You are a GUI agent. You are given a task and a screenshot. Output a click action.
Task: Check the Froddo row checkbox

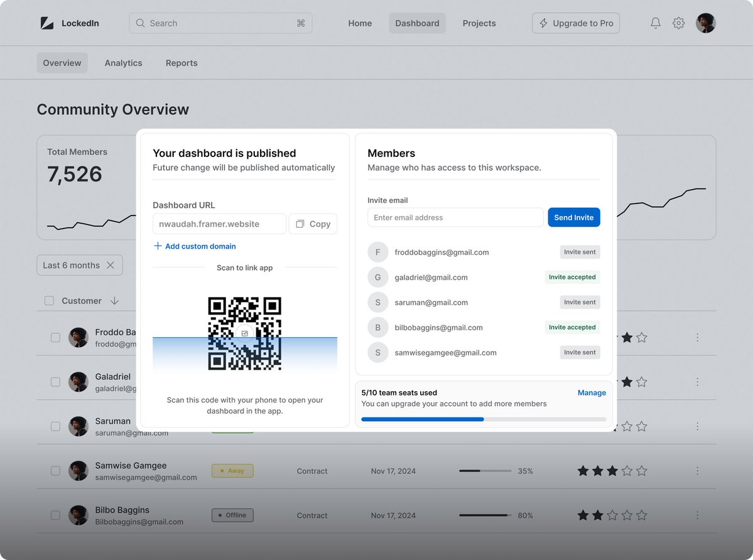coord(56,337)
